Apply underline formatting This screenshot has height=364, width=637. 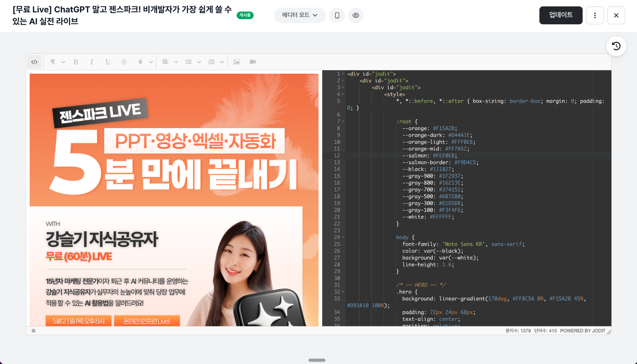pos(108,62)
